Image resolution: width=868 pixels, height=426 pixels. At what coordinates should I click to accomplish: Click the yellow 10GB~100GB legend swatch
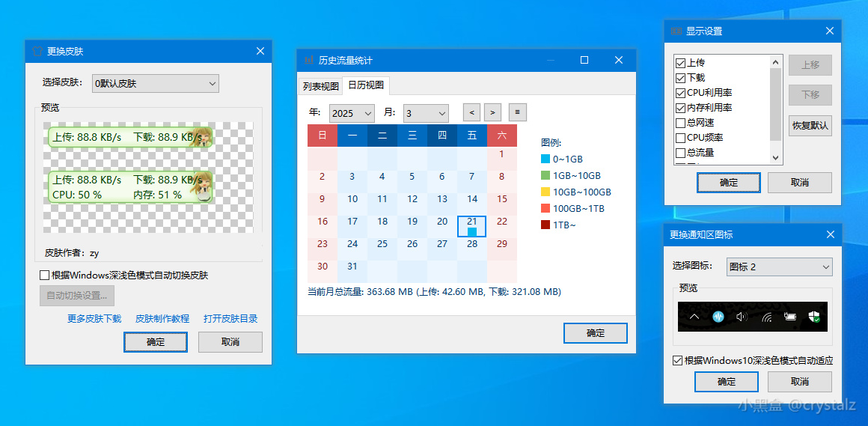(x=545, y=192)
